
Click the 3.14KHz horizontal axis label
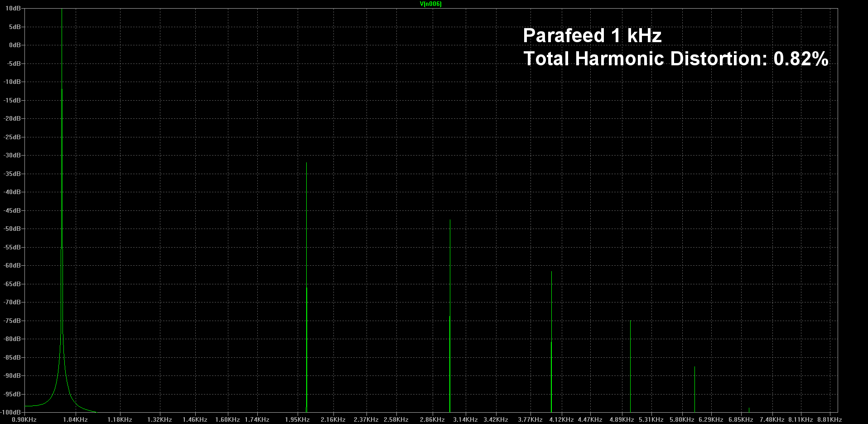pos(465,420)
